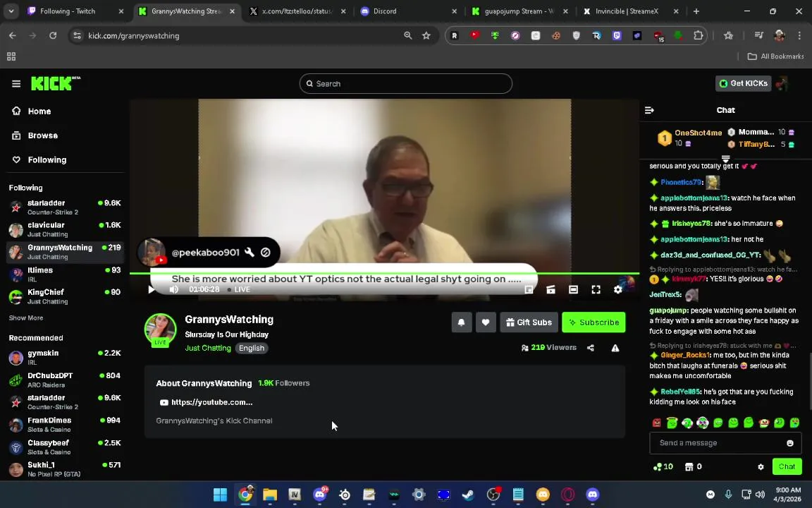
Task: Reload the page
Action: [x=52, y=35]
